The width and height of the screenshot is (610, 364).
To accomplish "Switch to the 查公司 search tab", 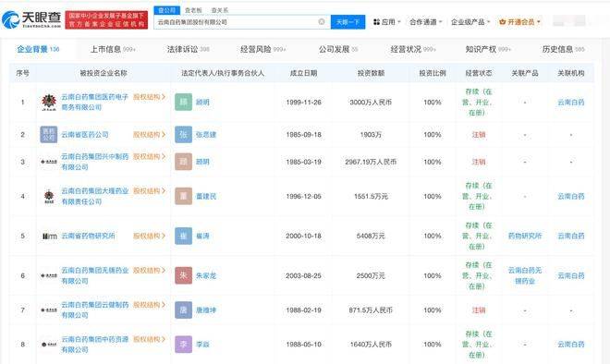I will click(167, 10).
